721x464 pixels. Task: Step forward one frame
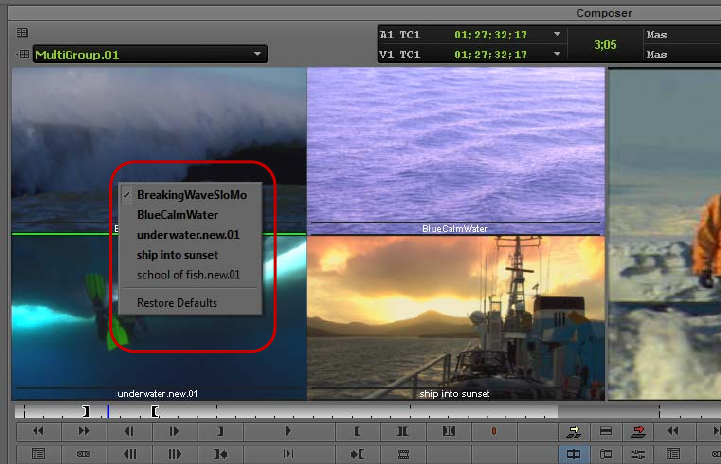click(175, 431)
